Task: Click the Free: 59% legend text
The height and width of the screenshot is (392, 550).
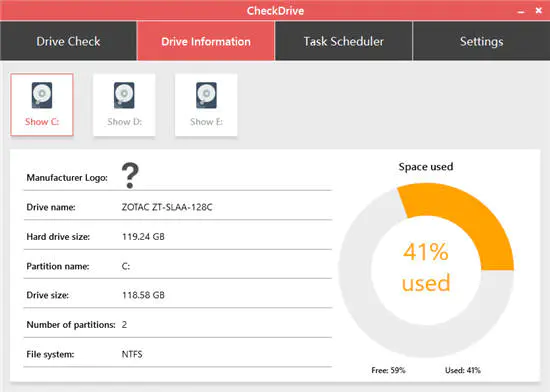Action: (x=388, y=370)
